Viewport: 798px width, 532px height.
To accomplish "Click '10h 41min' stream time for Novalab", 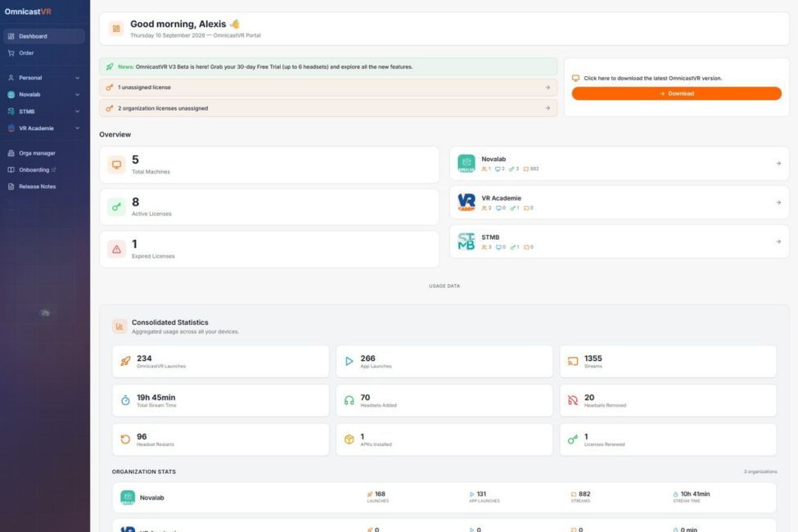I will (695, 494).
